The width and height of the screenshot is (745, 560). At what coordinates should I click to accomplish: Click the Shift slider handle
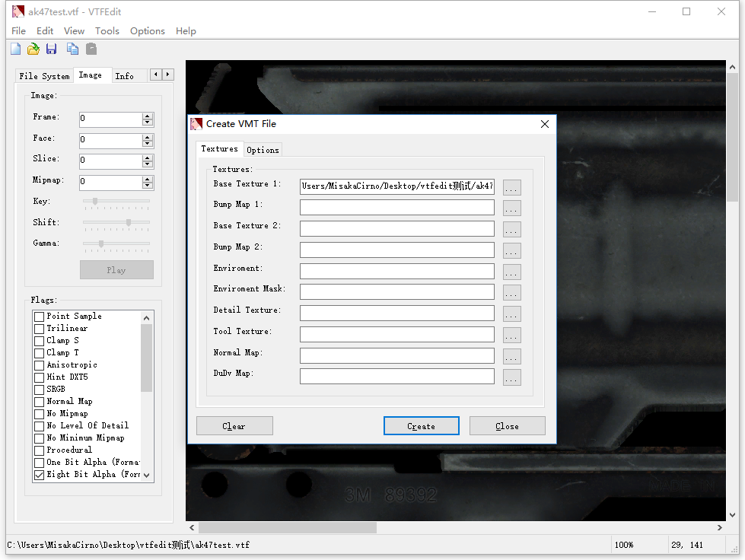coord(129,222)
